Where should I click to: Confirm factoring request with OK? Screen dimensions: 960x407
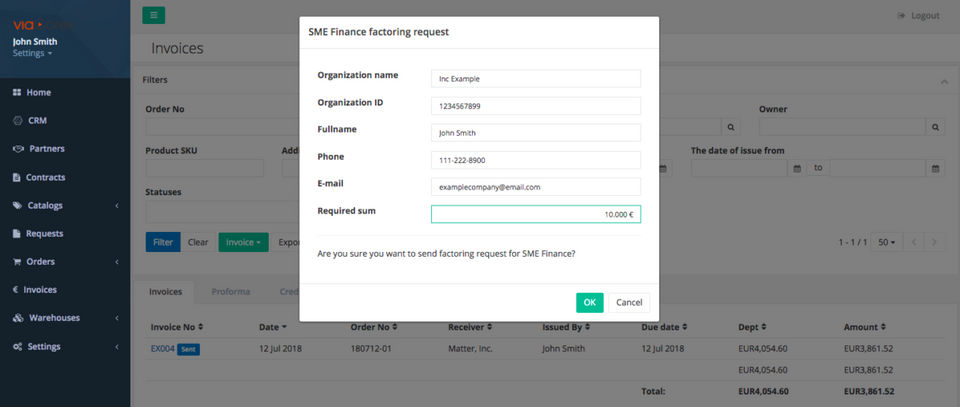pyautogui.click(x=589, y=302)
